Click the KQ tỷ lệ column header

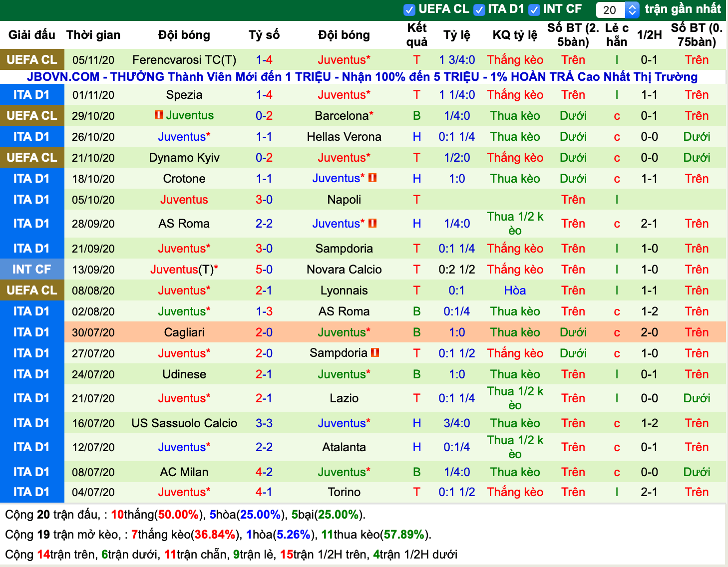click(x=515, y=35)
